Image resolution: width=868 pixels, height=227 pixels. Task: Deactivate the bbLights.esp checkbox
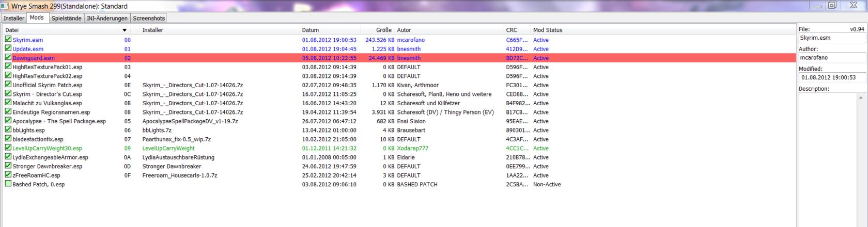pyautogui.click(x=8, y=130)
